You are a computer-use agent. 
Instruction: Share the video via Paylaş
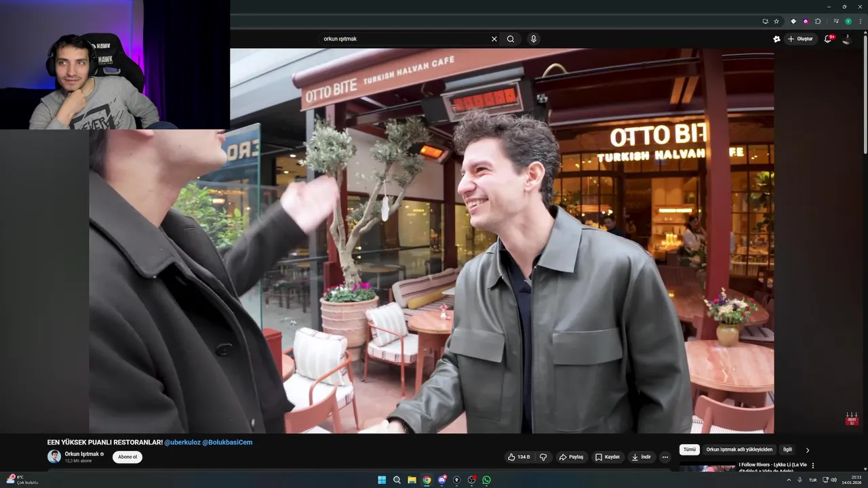[571, 457]
